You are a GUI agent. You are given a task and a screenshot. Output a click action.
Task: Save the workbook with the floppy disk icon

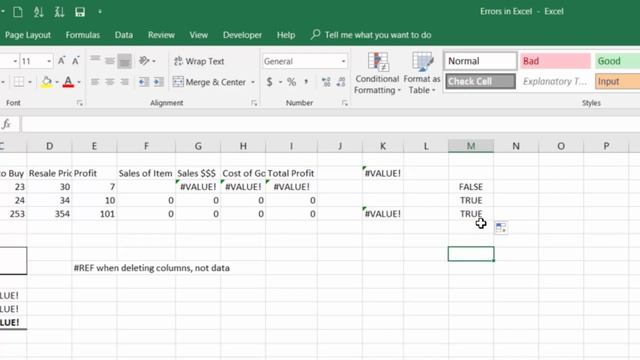pos(80,12)
